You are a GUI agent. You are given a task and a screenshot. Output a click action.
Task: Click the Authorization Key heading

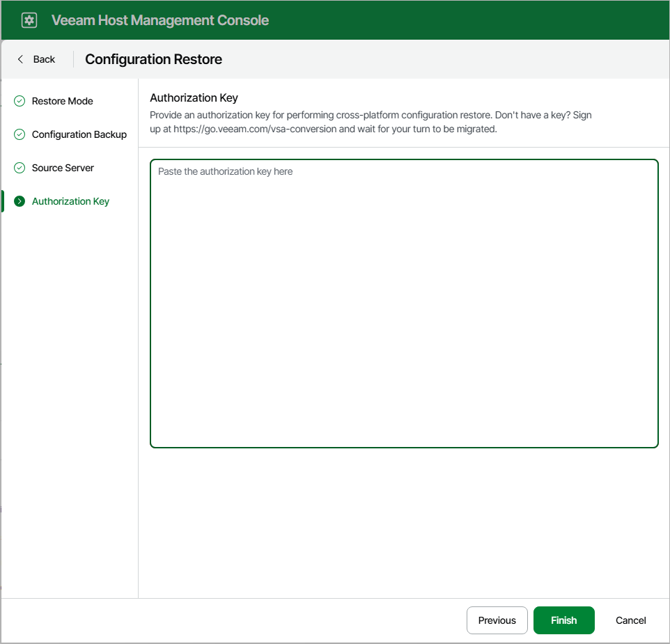tap(194, 97)
